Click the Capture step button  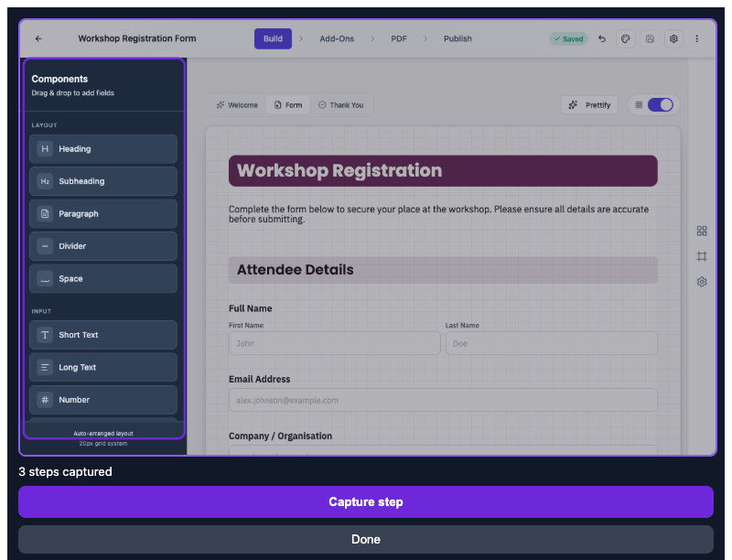[366, 501]
